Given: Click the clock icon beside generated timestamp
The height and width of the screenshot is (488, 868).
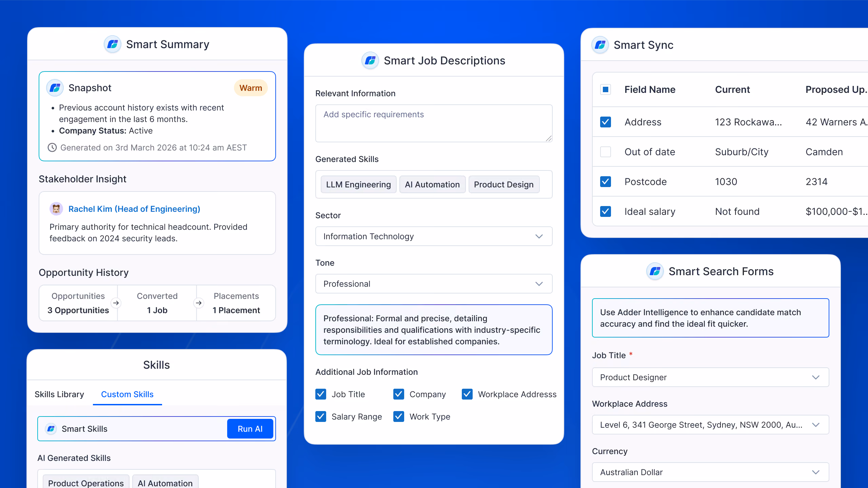Looking at the screenshot, I should [52, 148].
